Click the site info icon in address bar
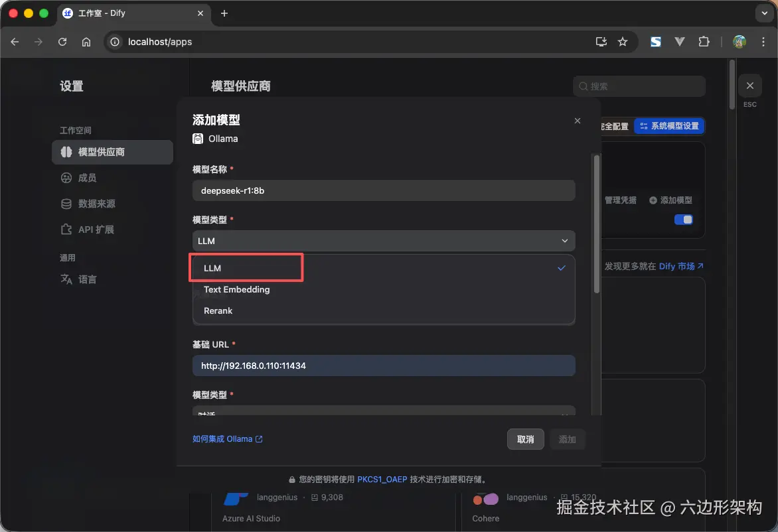The width and height of the screenshot is (778, 532). click(115, 42)
